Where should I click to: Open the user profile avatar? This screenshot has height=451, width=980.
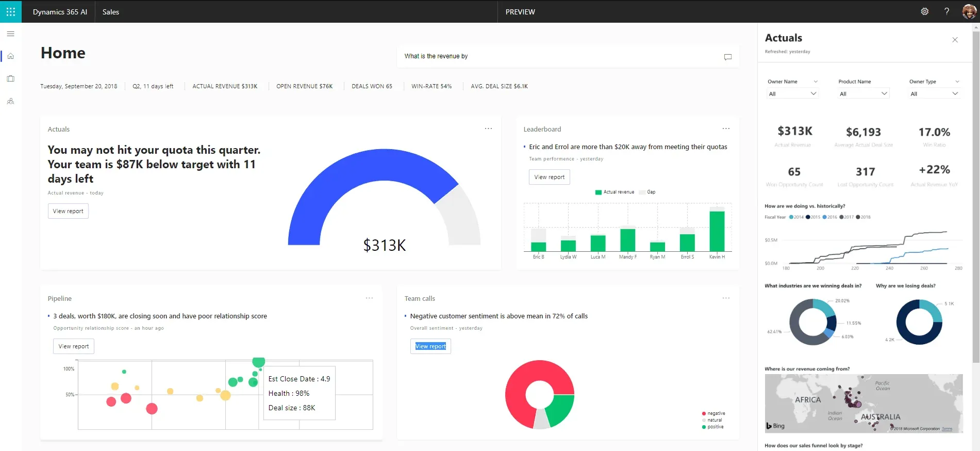tap(969, 11)
